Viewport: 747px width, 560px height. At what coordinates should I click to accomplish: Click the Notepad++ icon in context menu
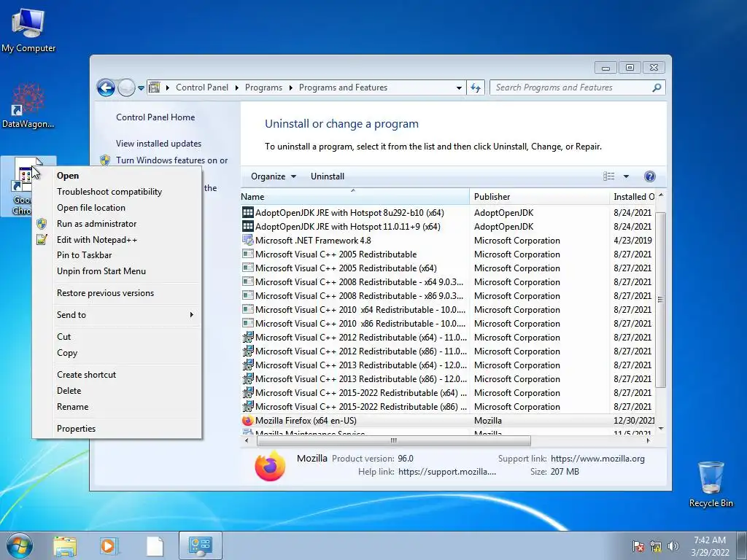[x=42, y=239]
